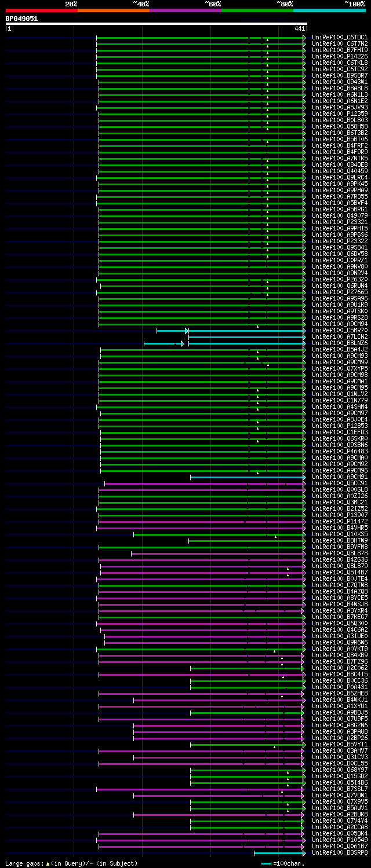
Task: Select the label UniRef100_B7FZ96
Action: click(x=340, y=662)
